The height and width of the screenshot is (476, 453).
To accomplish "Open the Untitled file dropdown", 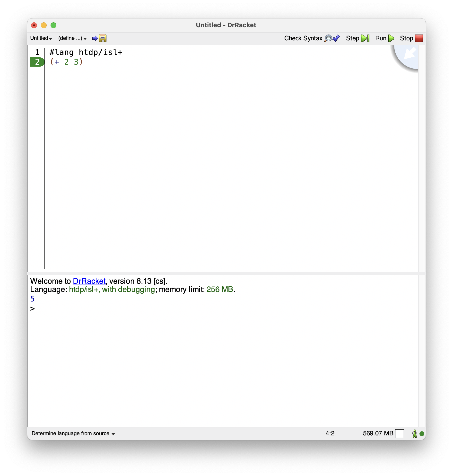I will (41, 38).
